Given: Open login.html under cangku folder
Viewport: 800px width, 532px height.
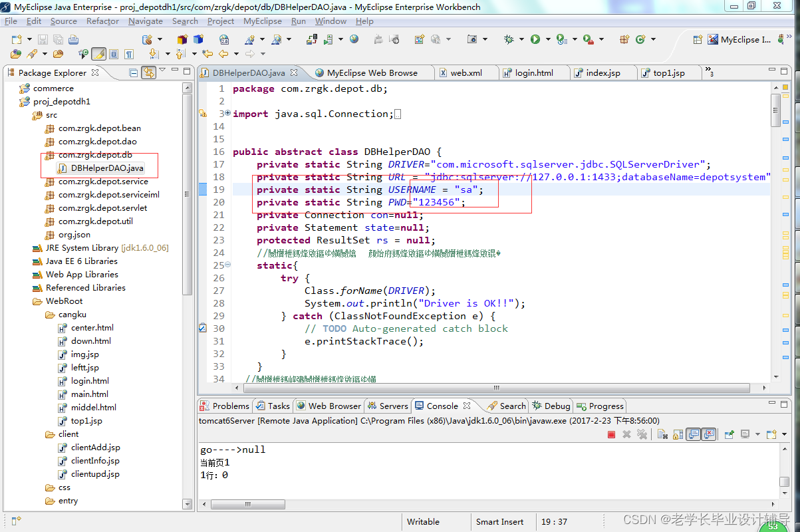Looking at the screenshot, I should 90,381.
